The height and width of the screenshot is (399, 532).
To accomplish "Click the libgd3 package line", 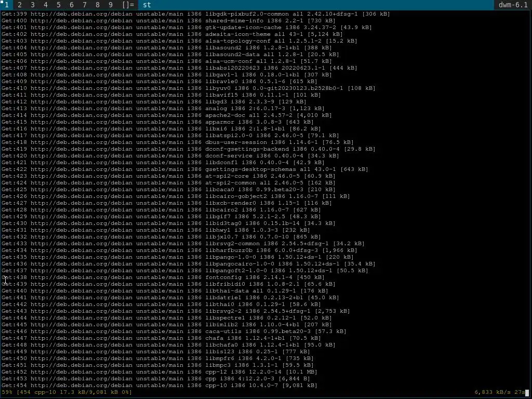I will tap(154, 102).
